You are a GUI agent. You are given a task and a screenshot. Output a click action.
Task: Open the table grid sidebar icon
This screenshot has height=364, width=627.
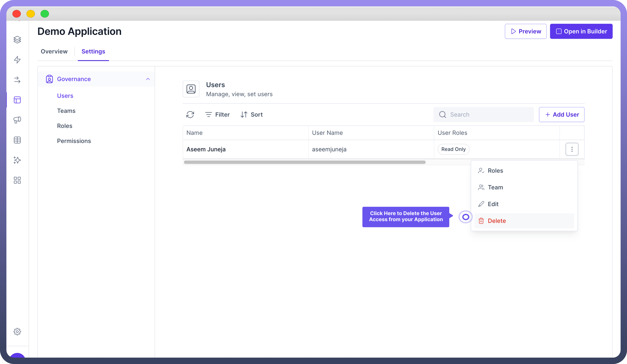(17, 140)
